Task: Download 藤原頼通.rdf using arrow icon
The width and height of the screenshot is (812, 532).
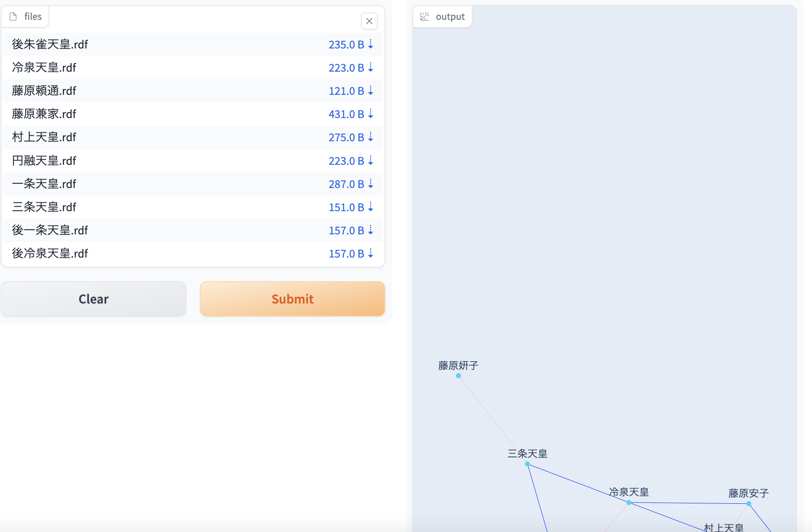Action: [x=371, y=91]
